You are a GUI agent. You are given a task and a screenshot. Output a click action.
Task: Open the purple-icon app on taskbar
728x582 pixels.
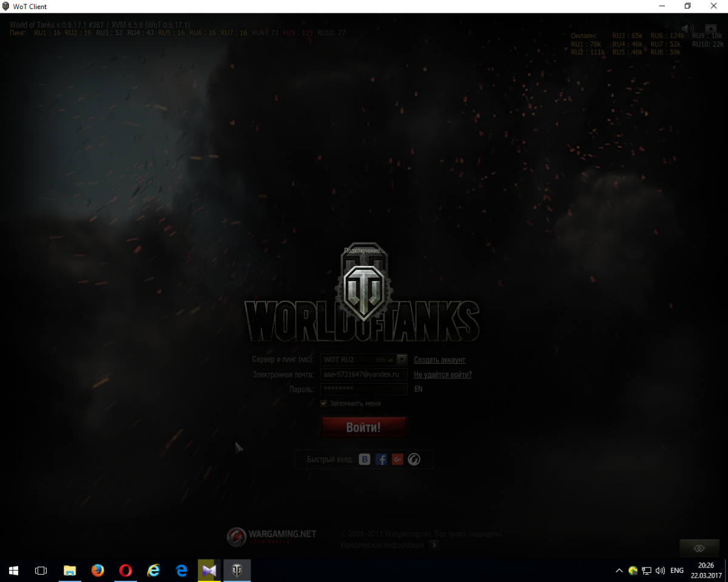pos(209,570)
